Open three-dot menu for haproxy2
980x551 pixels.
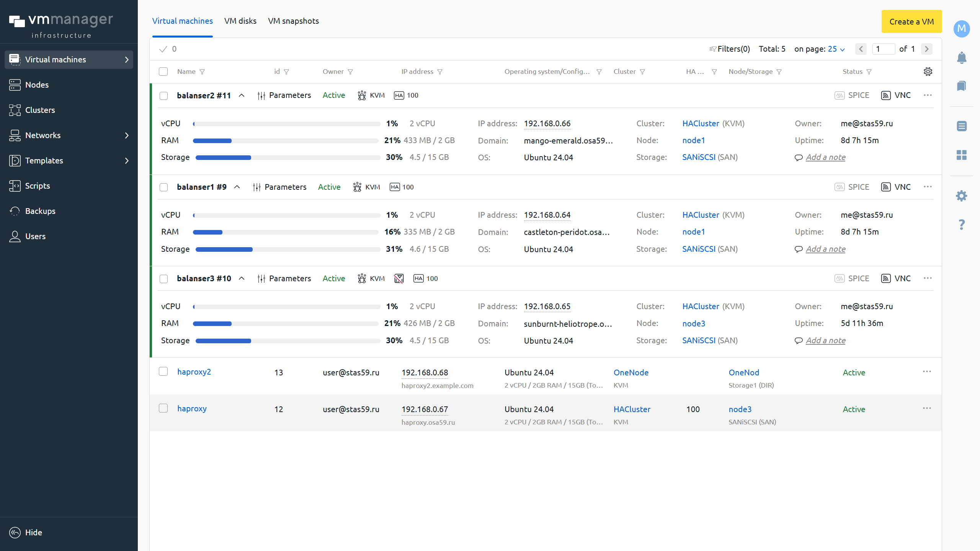(x=927, y=372)
